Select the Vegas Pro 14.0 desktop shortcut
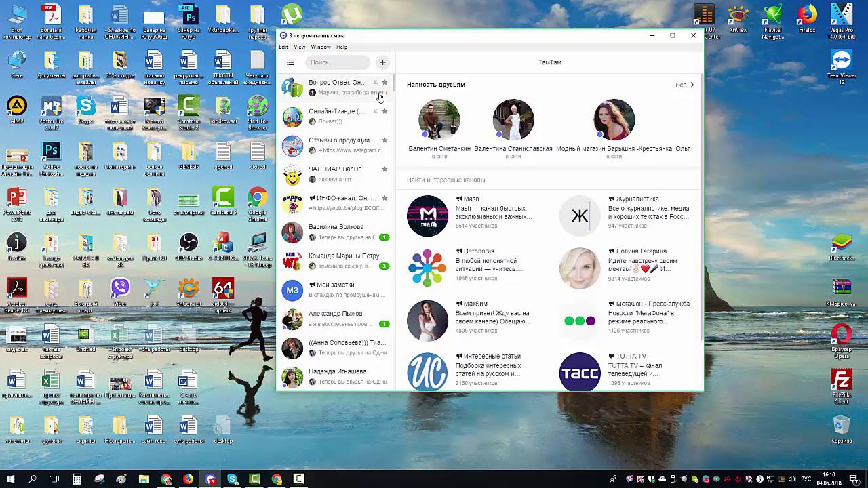Image resolution: width=868 pixels, height=488 pixels. click(842, 22)
